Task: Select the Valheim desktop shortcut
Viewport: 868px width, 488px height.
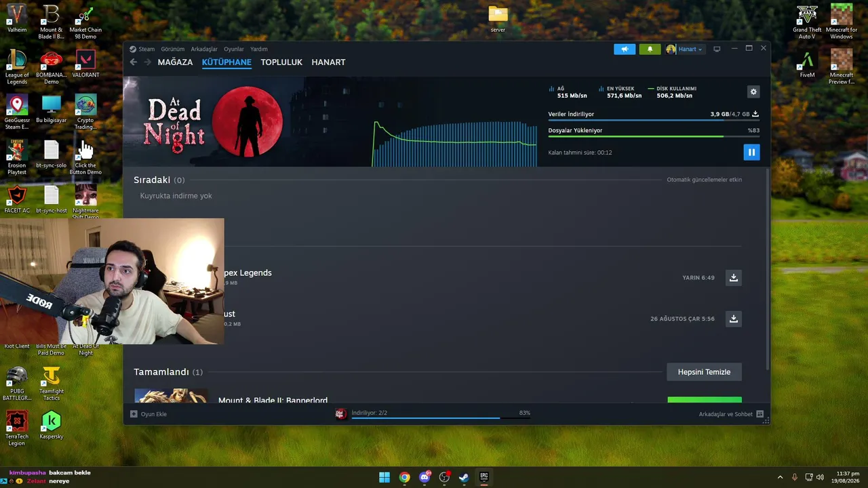Action: (x=17, y=18)
